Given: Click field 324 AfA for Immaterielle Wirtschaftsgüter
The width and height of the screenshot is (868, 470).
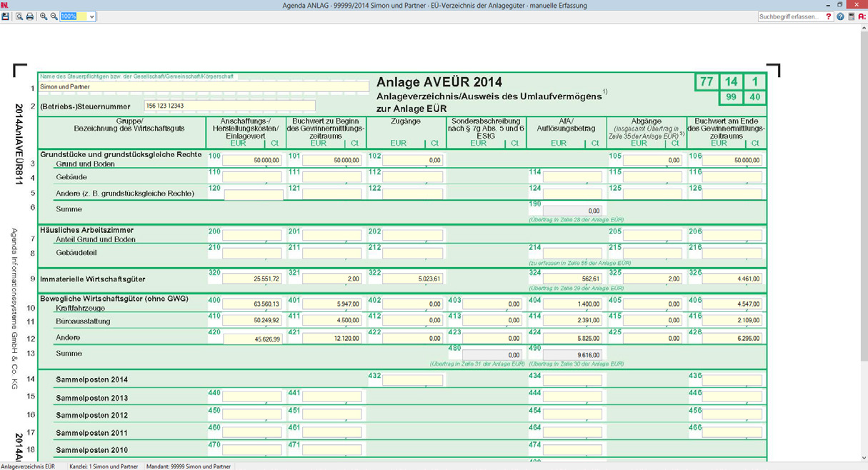Looking at the screenshot, I should click(x=572, y=279).
